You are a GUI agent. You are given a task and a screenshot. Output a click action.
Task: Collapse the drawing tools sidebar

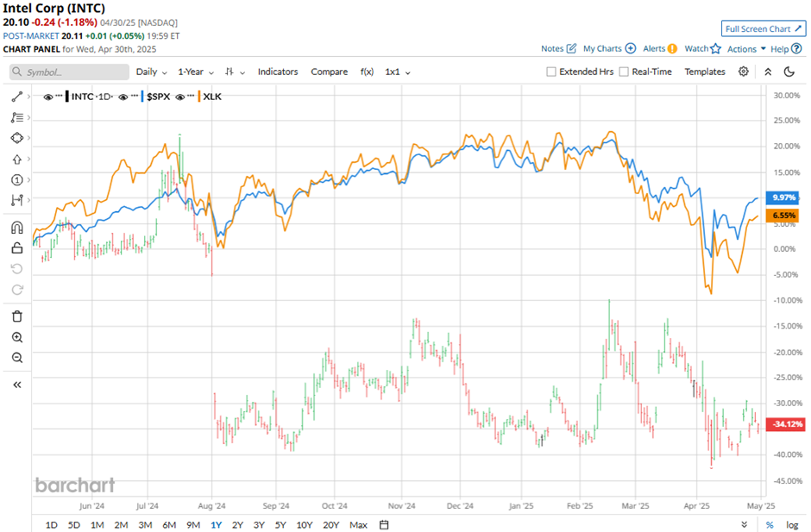point(17,385)
